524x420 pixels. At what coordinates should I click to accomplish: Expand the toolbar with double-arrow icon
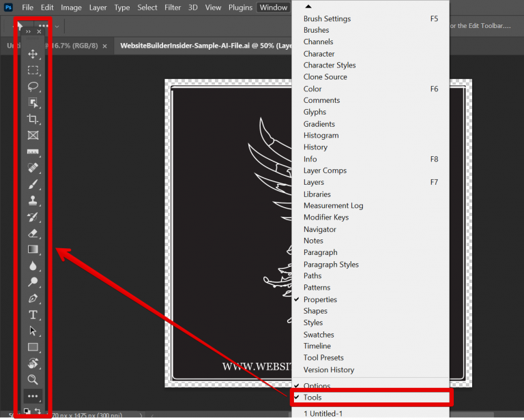click(x=28, y=32)
